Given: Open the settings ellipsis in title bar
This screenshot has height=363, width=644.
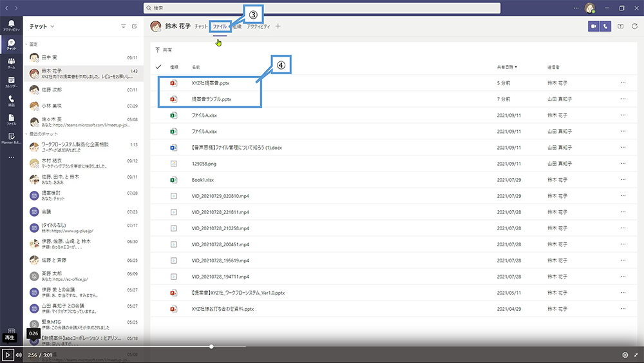Looking at the screenshot, I should click(576, 8).
